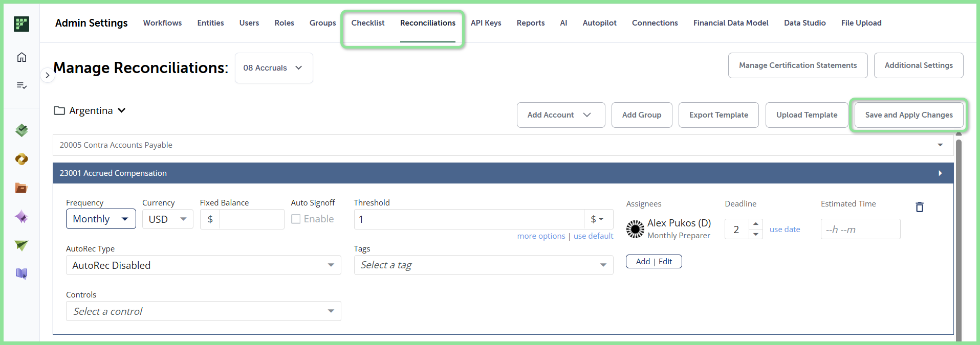The width and height of the screenshot is (980, 345).
Task: Switch to the Checklist tab
Action: [368, 23]
